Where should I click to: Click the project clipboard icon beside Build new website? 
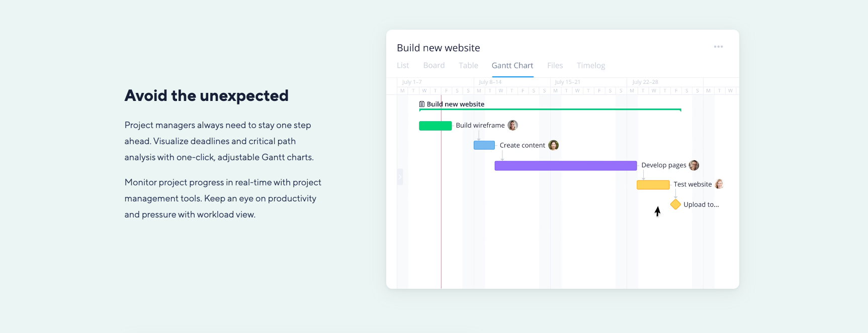(422, 104)
